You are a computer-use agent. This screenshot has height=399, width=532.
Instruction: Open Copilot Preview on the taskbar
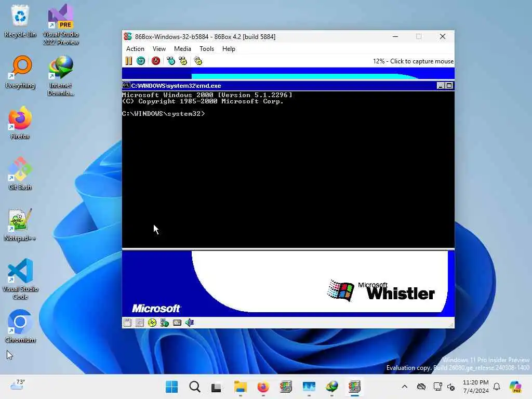[x=515, y=387]
